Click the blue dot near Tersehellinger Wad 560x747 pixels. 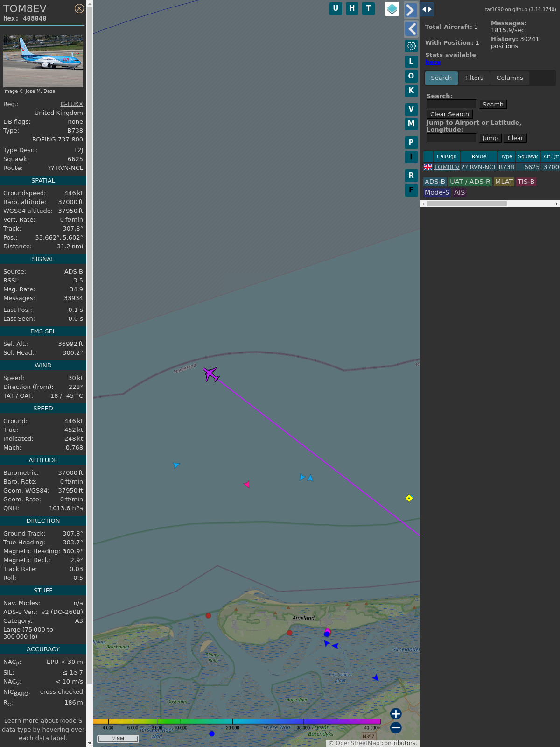[212, 734]
